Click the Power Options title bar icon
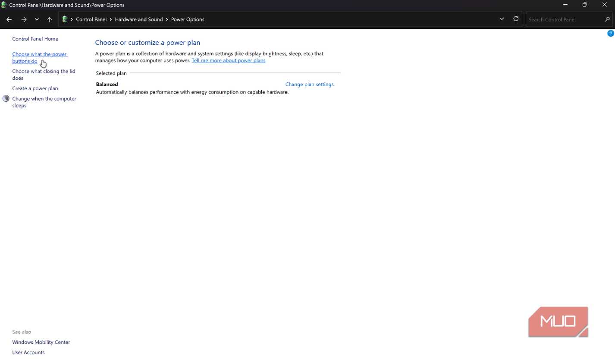The height and width of the screenshot is (364, 615). 4,5
